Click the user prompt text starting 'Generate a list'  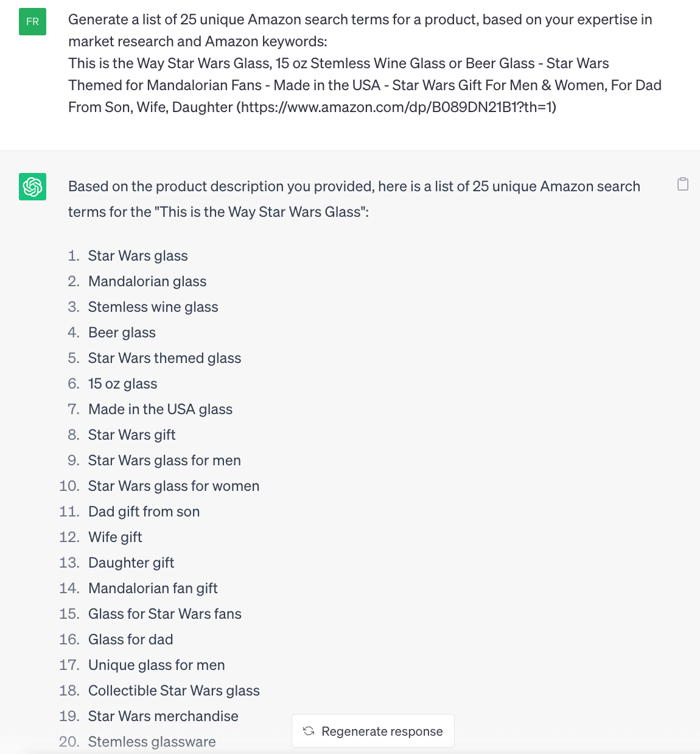[x=365, y=63]
